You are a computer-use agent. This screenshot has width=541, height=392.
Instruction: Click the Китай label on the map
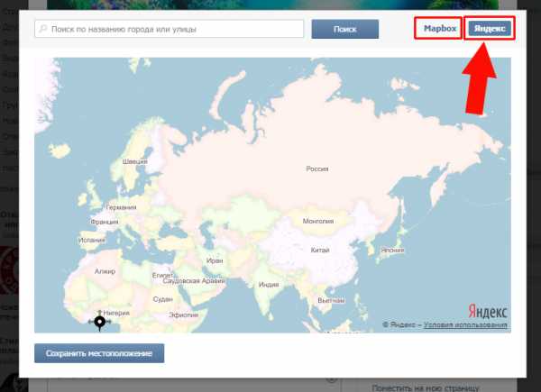click(320, 250)
